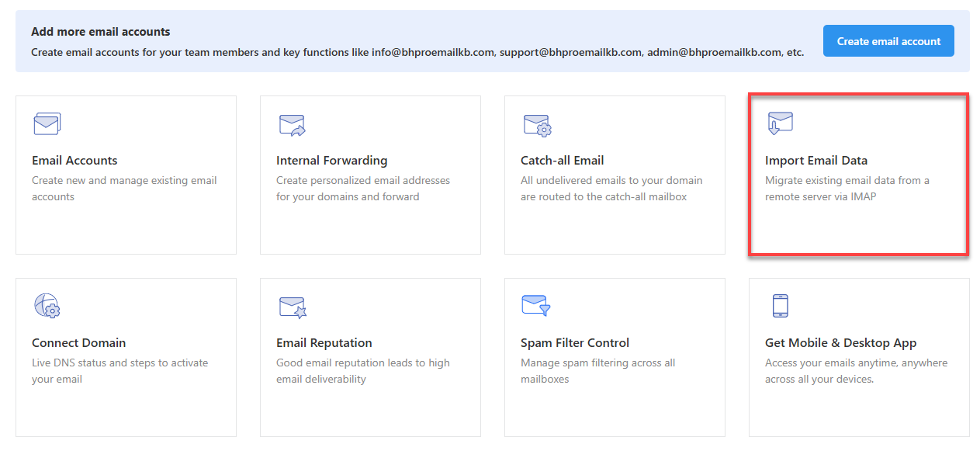Click 'Manage spam filtering across all mailboxes' text
Image resolution: width=980 pixels, height=451 pixels.
tap(598, 371)
